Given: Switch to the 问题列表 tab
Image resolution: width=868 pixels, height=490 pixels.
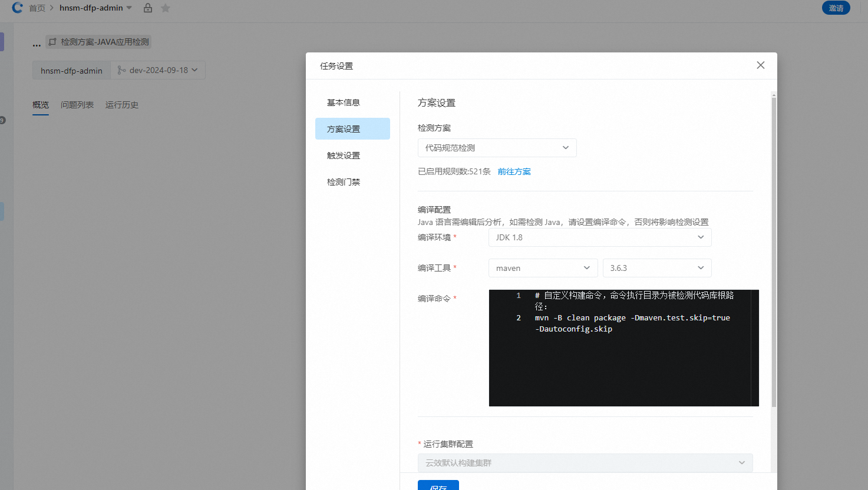Looking at the screenshot, I should [77, 105].
